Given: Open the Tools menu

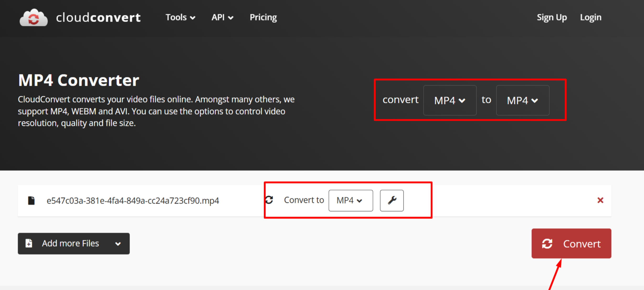Looking at the screenshot, I should click(180, 17).
